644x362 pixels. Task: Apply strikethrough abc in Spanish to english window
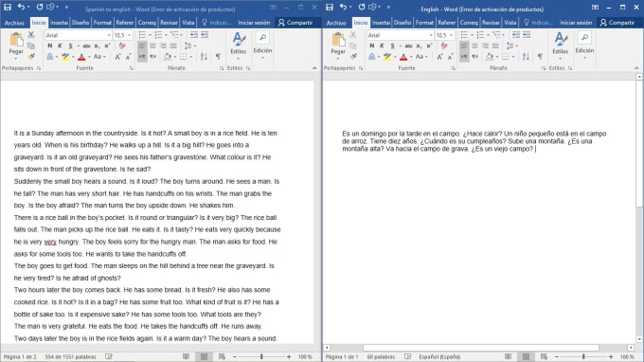tap(86, 45)
